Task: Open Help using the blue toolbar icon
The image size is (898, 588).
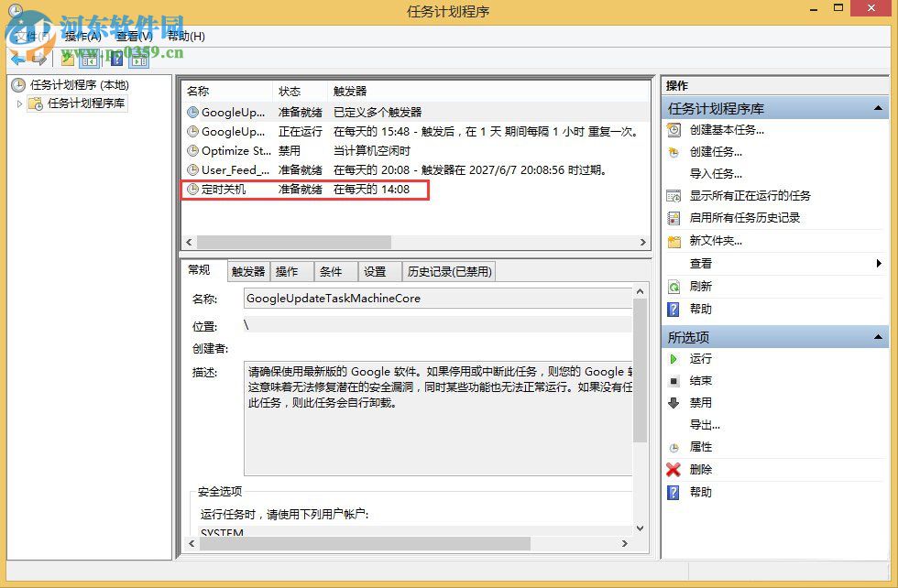Action: click(115, 58)
